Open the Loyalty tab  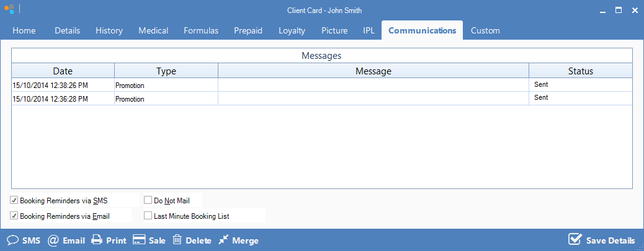pos(292,30)
